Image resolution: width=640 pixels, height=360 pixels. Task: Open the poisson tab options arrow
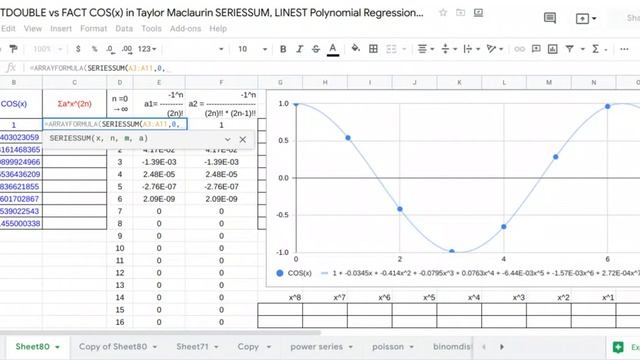pyautogui.click(x=411, y=347)
